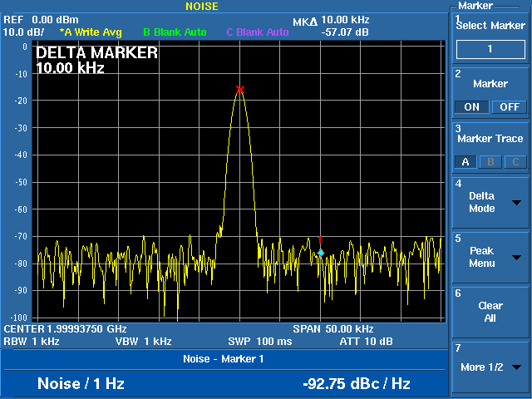Click the Marker softkey label above ON/OFF
Viewport: 532px width, 399px height.
(490, 84)
